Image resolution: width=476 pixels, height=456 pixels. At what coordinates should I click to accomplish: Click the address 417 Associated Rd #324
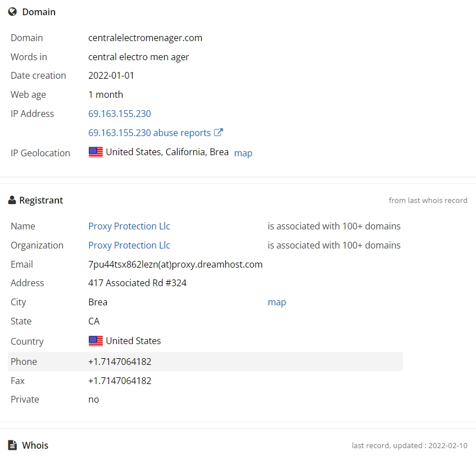click(137, 283)
